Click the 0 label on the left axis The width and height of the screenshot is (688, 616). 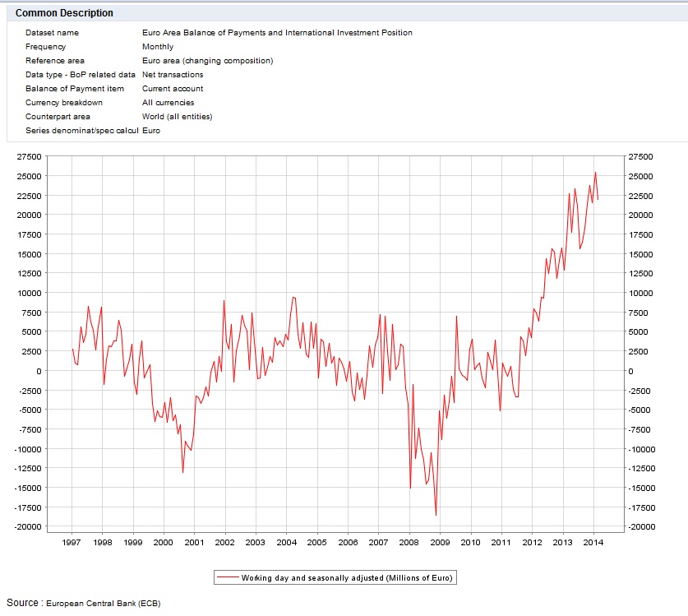coord(37,371)
